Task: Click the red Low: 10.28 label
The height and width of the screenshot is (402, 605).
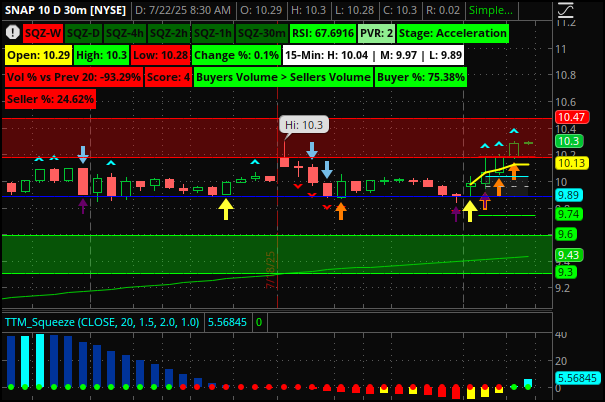Action: tap(161, 55)
